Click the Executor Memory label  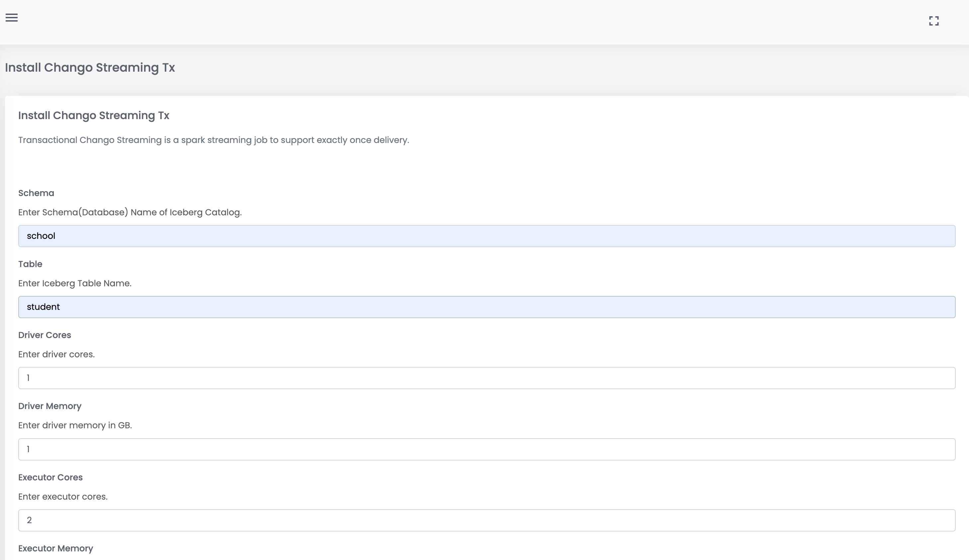click(56, 548)
